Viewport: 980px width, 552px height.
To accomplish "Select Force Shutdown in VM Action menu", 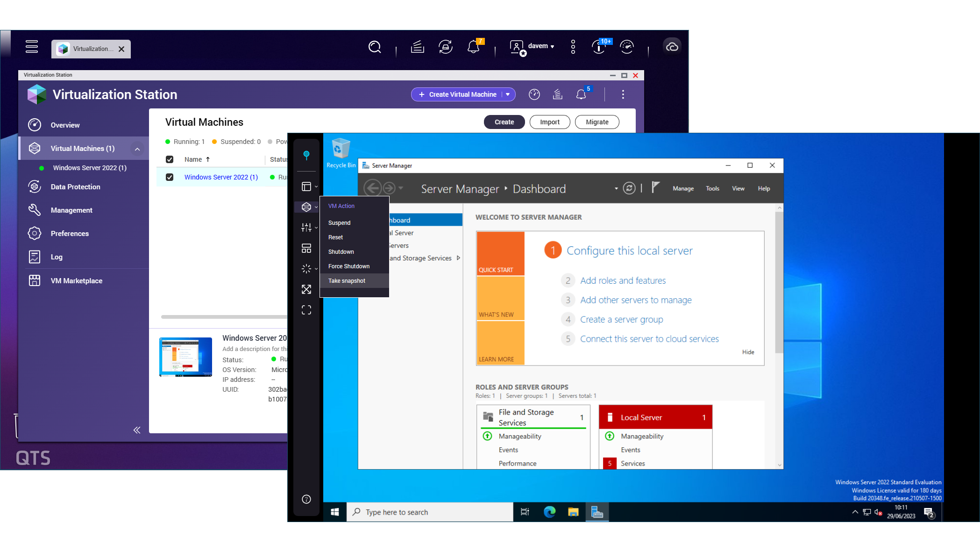I will point(354,266).
